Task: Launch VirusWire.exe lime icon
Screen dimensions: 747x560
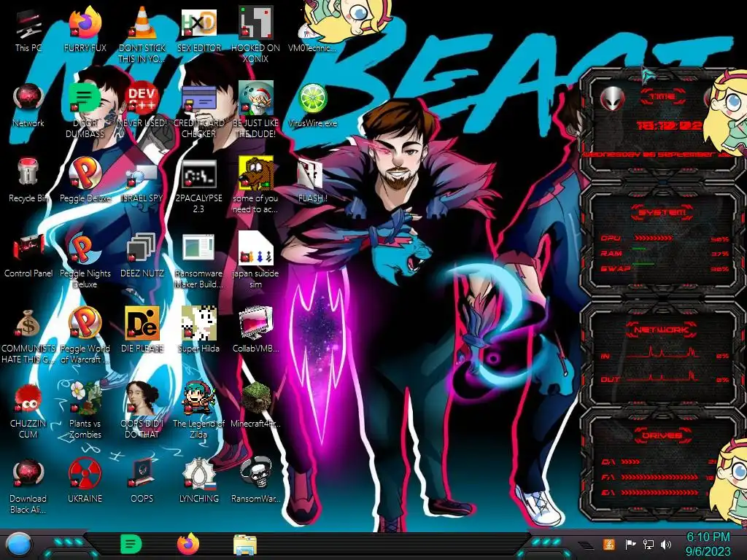Action: (312, 106)
